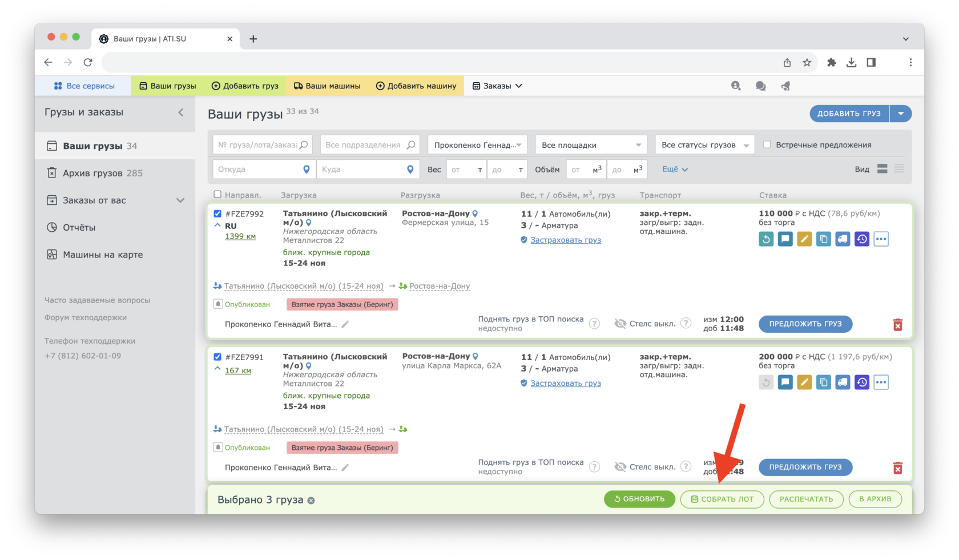Go to Ваши машины in top navigation
959x560 pixels.
tap(327, 86)
